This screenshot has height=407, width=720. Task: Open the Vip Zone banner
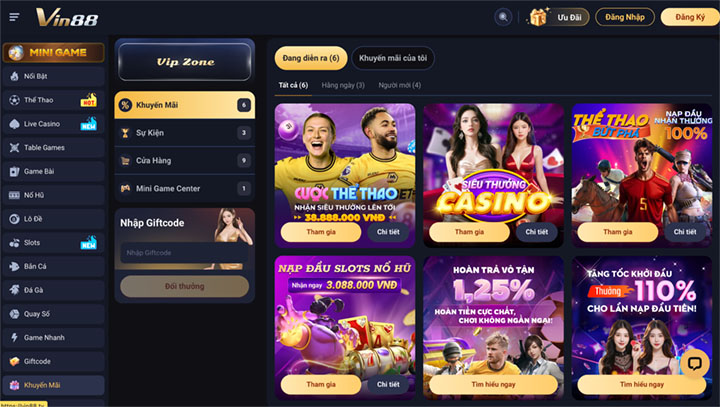click(185, 62)
